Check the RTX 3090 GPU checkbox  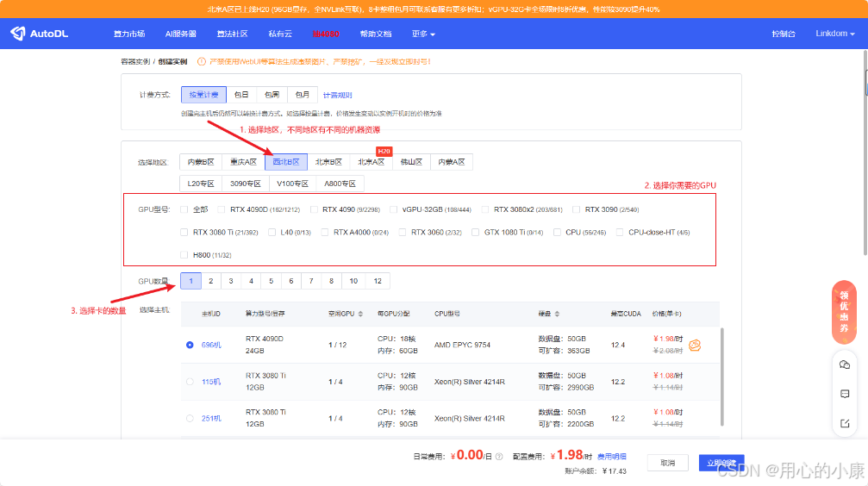(577, 209)
